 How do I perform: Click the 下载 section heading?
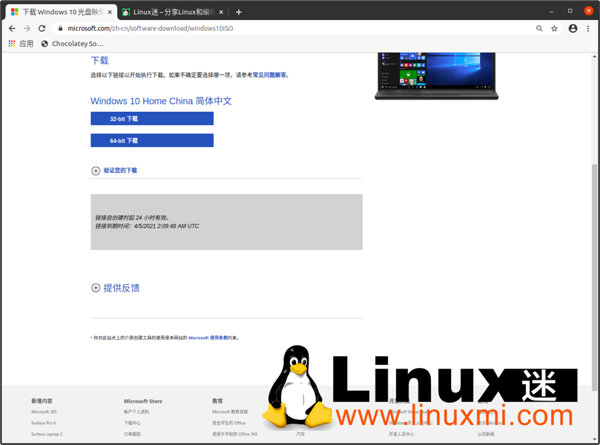point(100,60)
